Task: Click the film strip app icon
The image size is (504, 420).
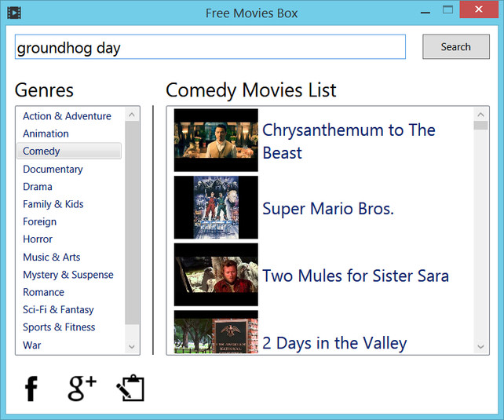Action: click(x=14, y=13)
